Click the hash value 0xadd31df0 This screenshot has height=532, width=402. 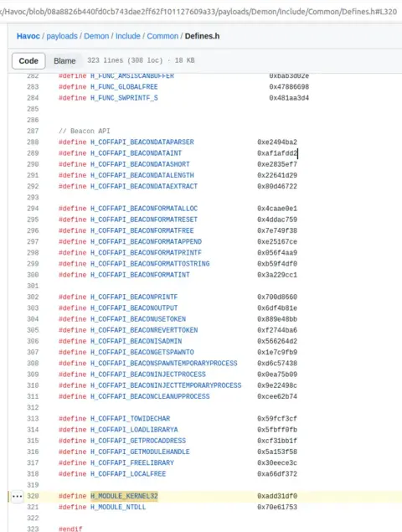tap(277, 496)
